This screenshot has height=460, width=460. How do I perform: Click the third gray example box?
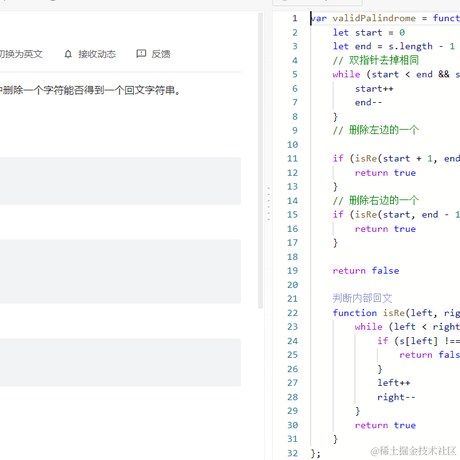(120, 363)
